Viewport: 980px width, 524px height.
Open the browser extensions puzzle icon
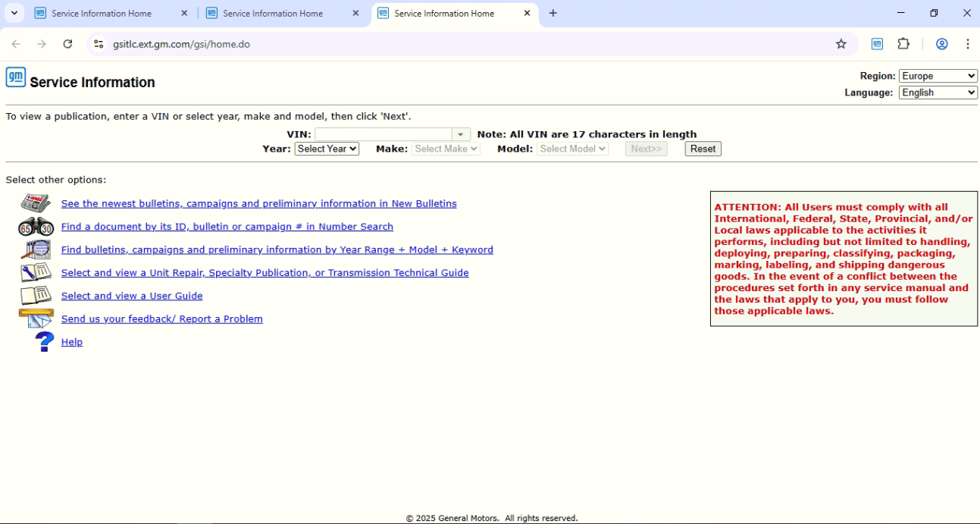click(x=903, y=43)
